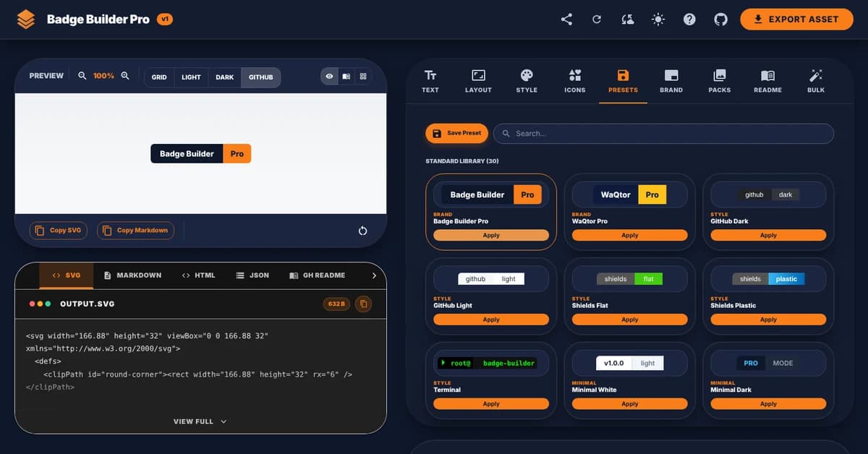
Task: Switch preview background to GitHub
Action: pos(261,77)
